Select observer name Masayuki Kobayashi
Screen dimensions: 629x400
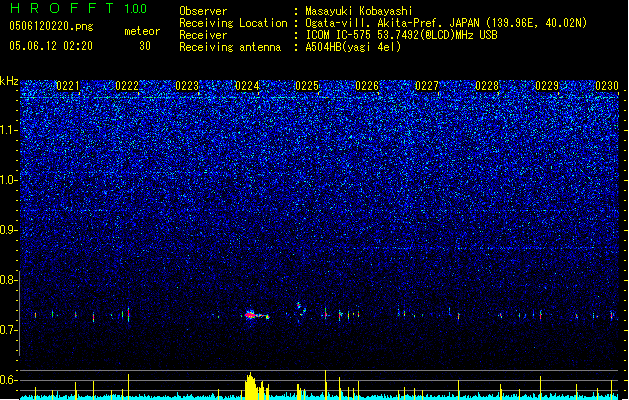coord(359,11)
